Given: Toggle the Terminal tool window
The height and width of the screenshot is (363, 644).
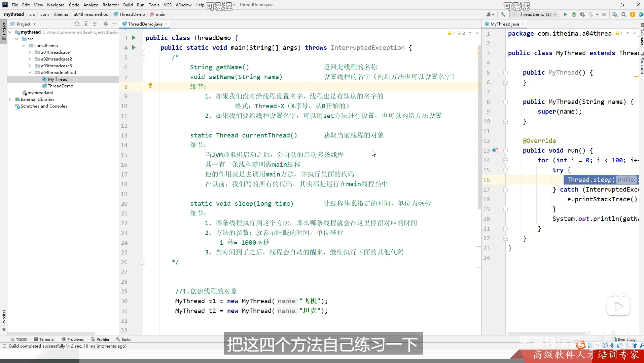Looking at the screenshot, I should 44,339.
